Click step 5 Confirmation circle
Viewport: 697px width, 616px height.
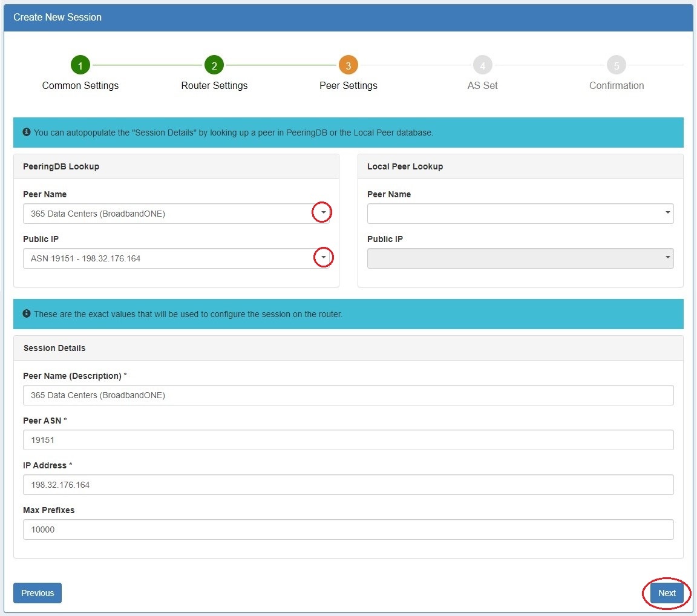click(x=616, y=65)
